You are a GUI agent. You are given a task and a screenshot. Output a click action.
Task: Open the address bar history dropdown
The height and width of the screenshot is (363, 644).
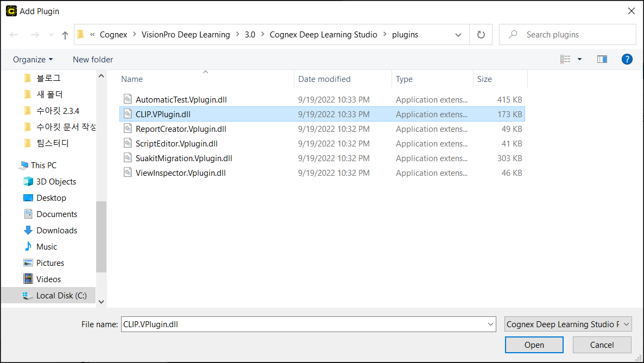click(458, 35)
